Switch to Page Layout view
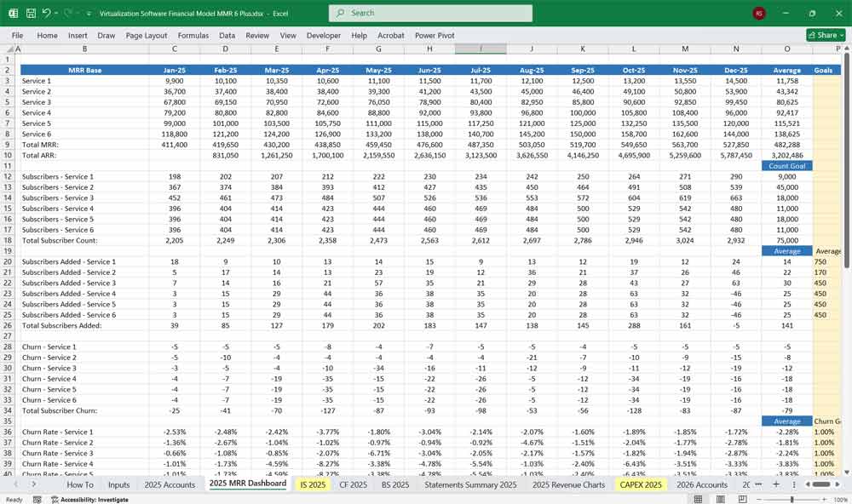852x504 pixels. coord(721,499)
